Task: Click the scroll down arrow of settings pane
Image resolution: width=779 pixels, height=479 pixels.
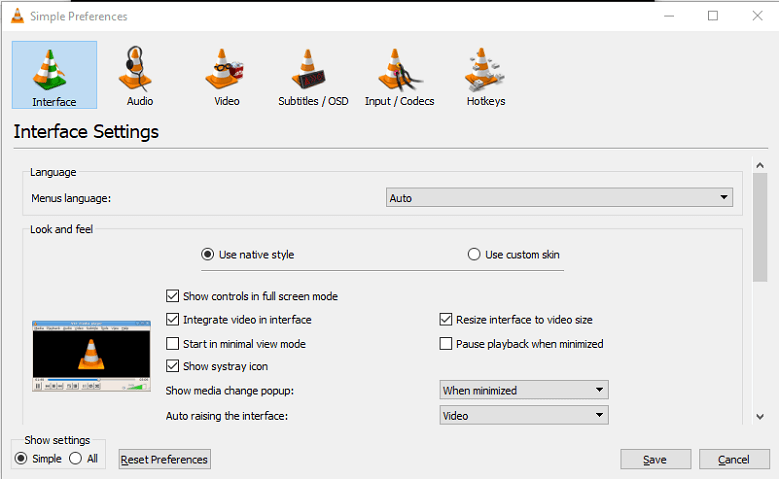Action: coord(760,417)
